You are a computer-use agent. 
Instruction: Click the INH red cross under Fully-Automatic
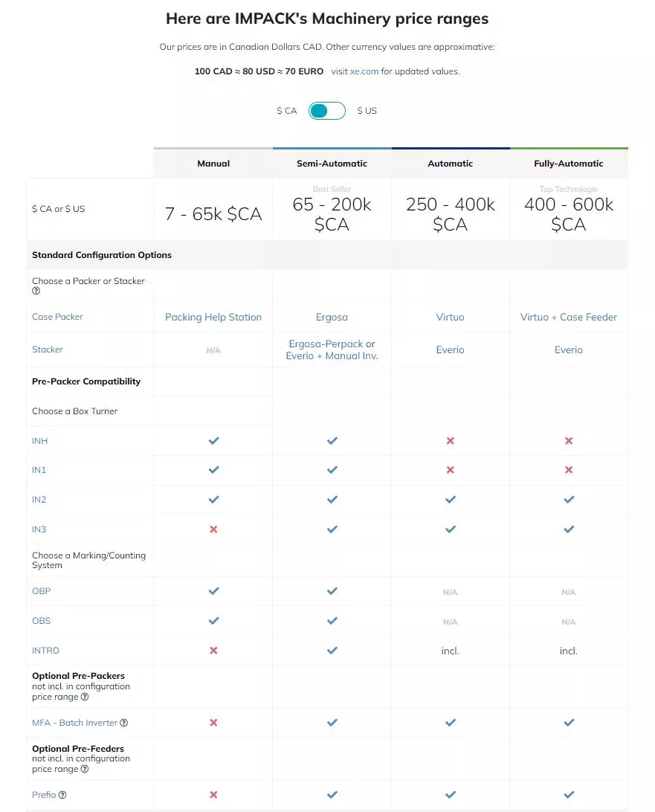tap(569, 441)
